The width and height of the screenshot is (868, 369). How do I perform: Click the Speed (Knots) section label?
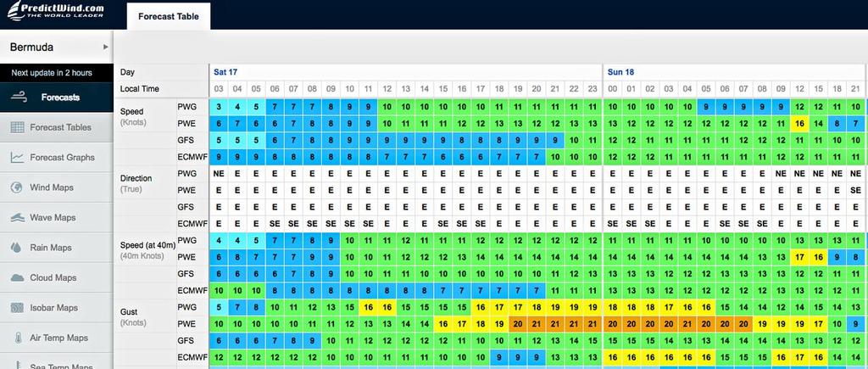[x=133, y=117]
